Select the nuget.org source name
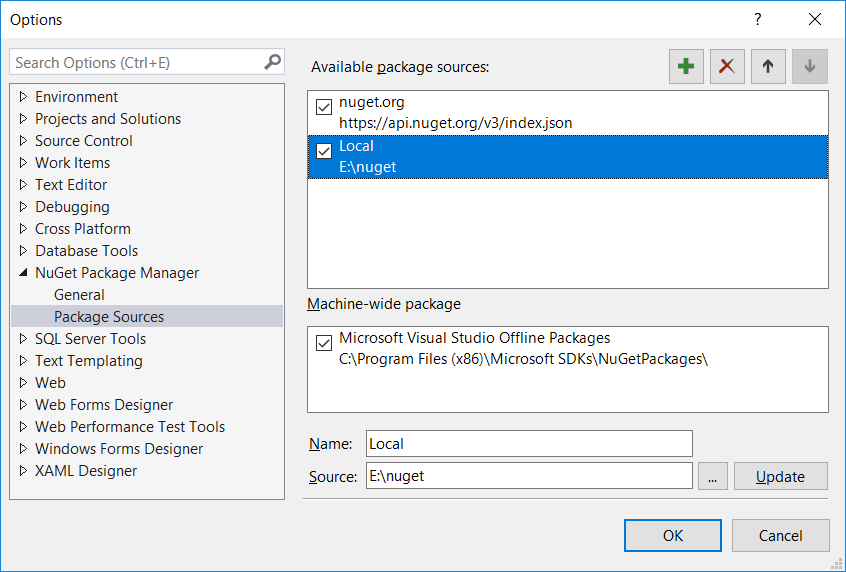The image size is (846, 572). click(372, 103)
